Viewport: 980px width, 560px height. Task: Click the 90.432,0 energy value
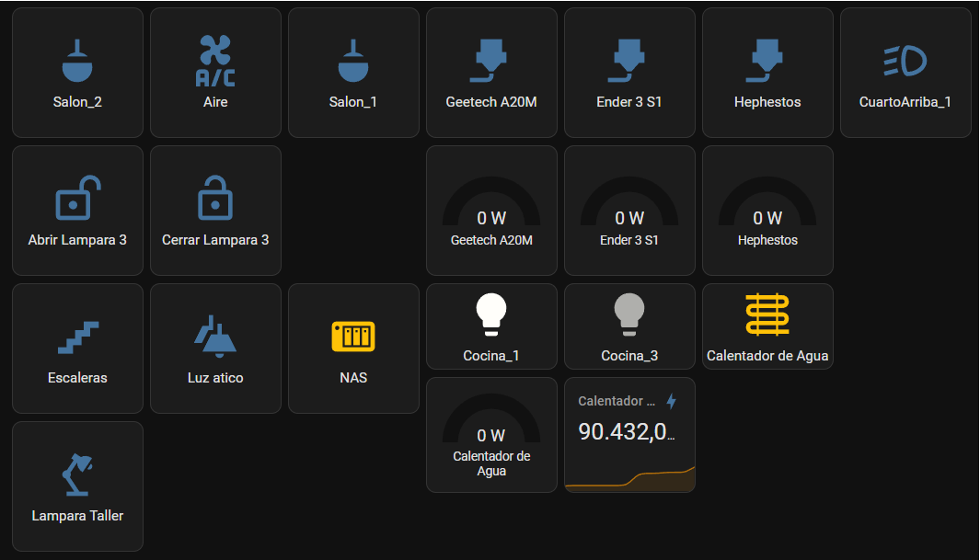point(627,431)
